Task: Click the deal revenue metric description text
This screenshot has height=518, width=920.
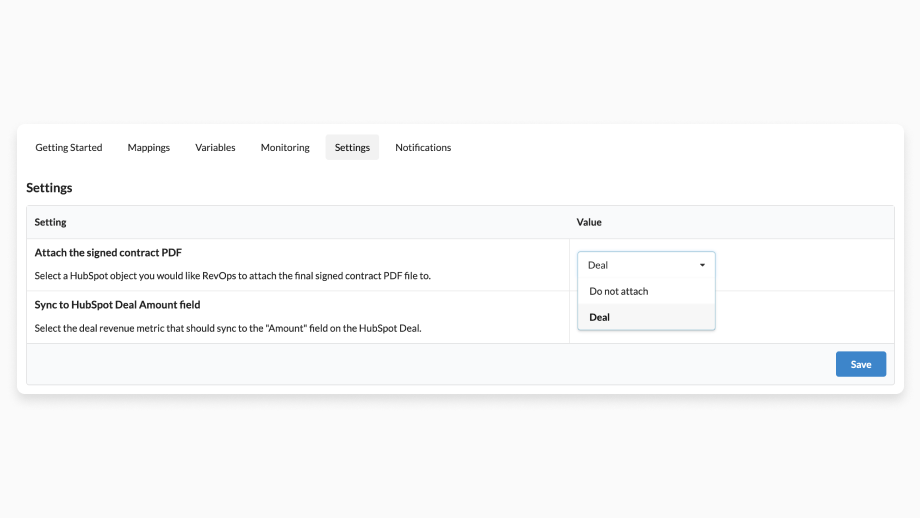Action: click(227, 329)
